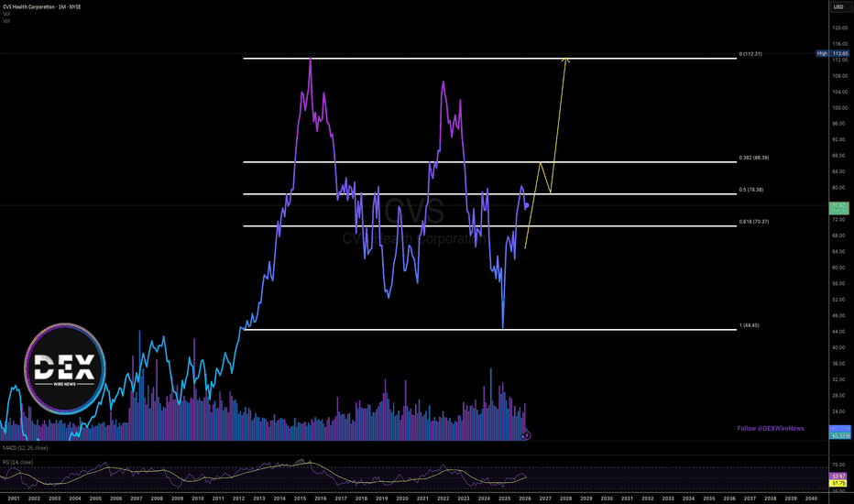Click the small circular event marker near 2026
The height and width of the screenshot is (504, 854).
pyautogui.click(x=526, y=434)
